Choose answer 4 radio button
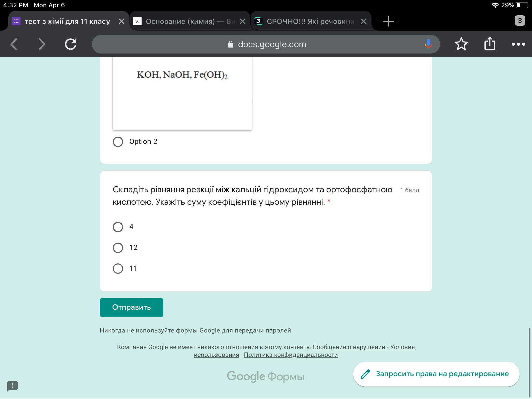The image size is (532, 399). pyautogui.click(x=118, y=227)
